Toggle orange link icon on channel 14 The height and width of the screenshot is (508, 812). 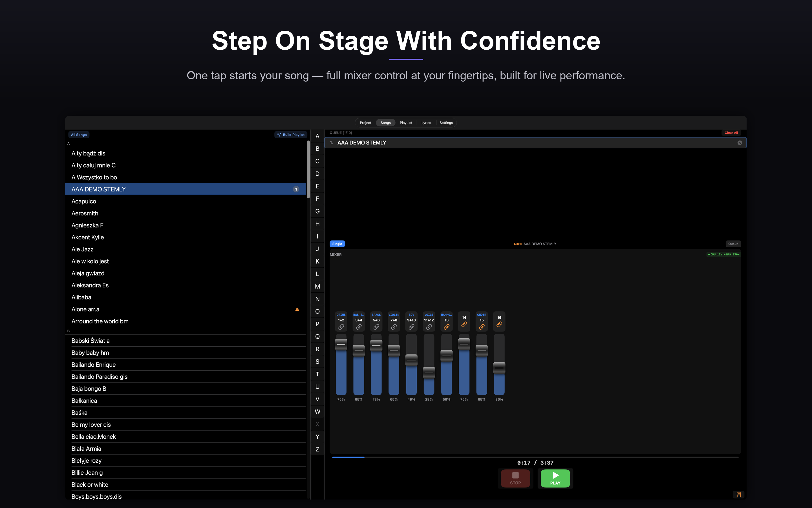[x=464, y=324]
